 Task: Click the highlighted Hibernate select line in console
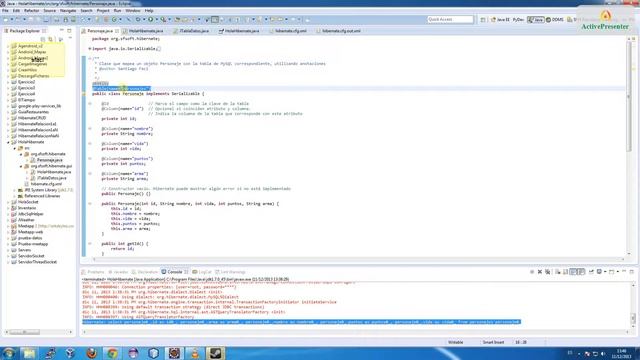[301, 322]
